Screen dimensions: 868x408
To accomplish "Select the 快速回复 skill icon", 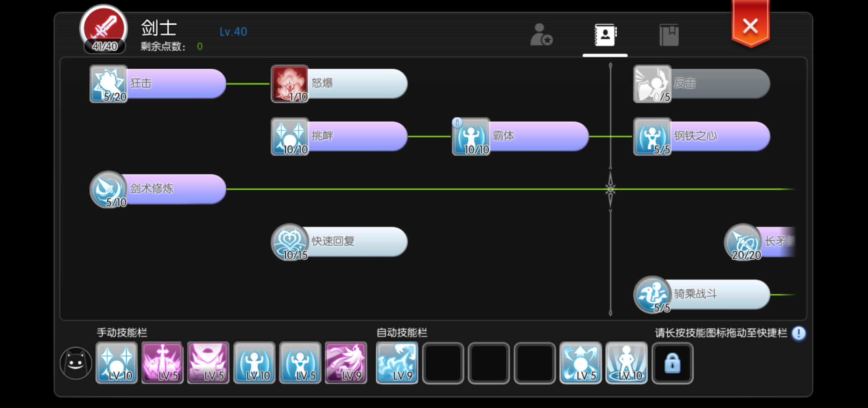I will click(x=289, y=242).
